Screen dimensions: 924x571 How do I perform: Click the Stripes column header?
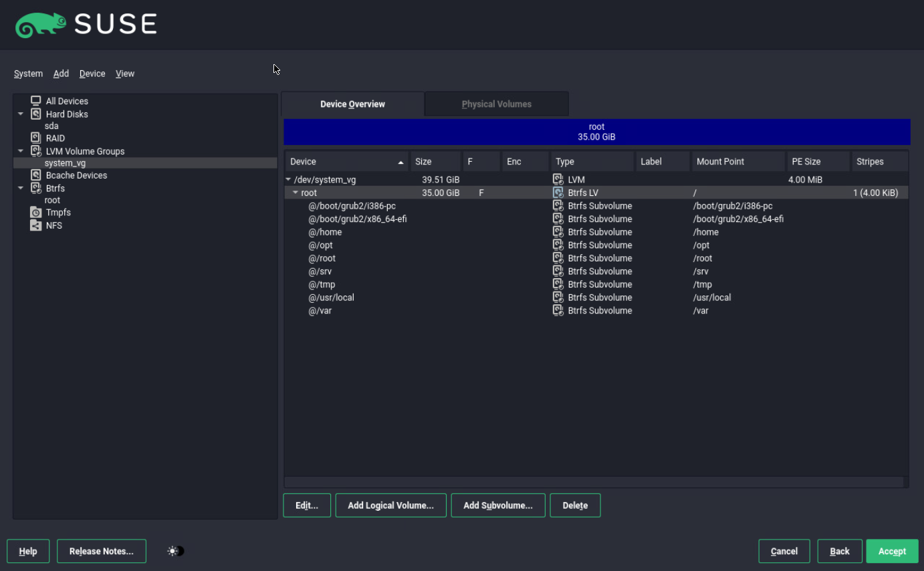[880, 162]
